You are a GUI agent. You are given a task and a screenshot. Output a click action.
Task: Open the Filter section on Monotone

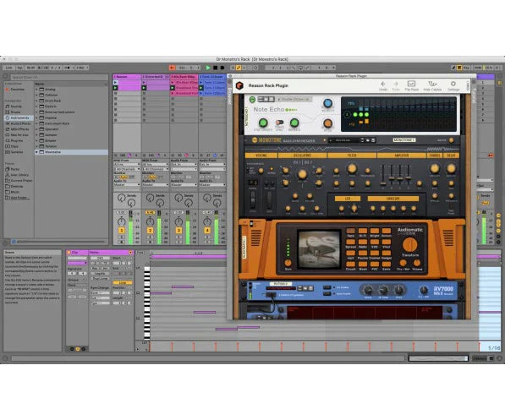coord(352,155)
